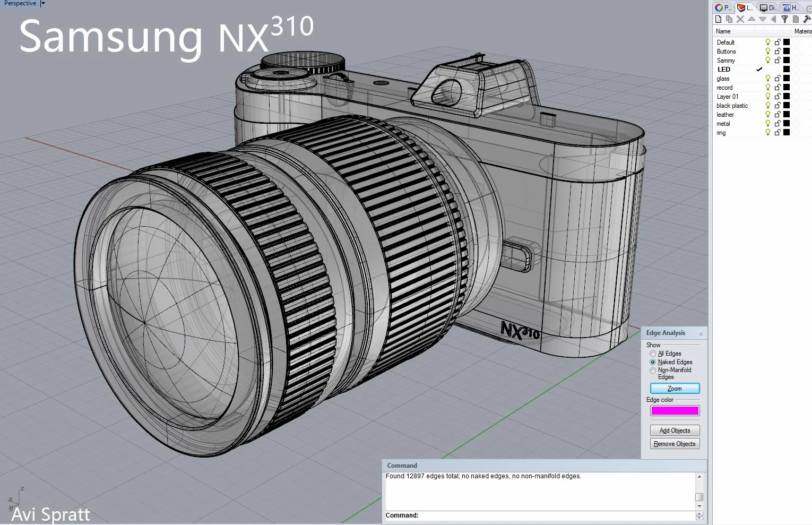This screenshot has height=525, width=812.
Task: Close the Edge Analysis panel
Action: pos(701,334)
